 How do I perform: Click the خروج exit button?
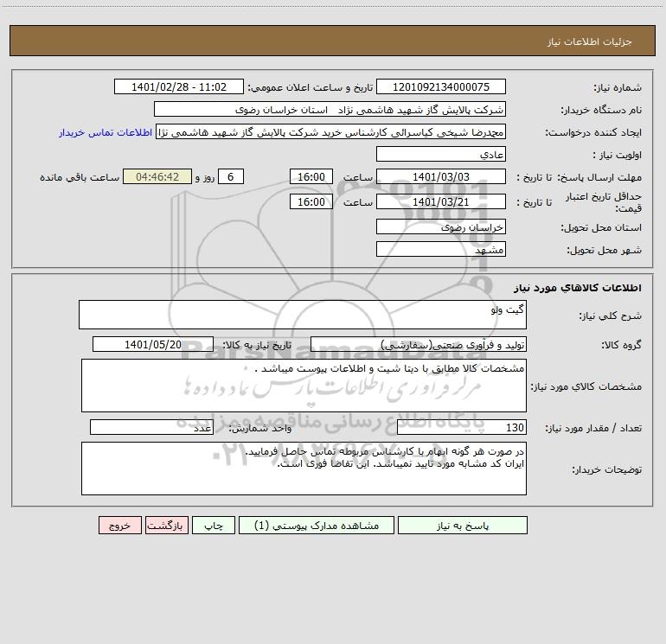pos(119,525)
